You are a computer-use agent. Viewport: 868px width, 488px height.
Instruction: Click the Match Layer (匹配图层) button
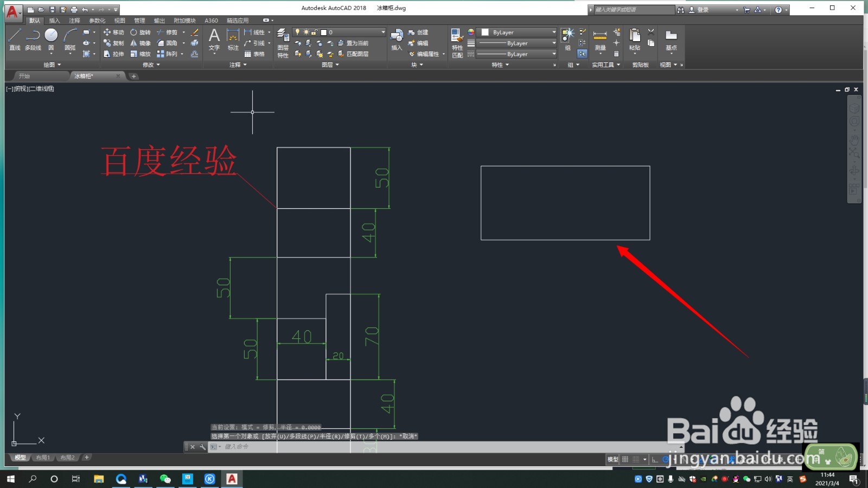(353, 54)
